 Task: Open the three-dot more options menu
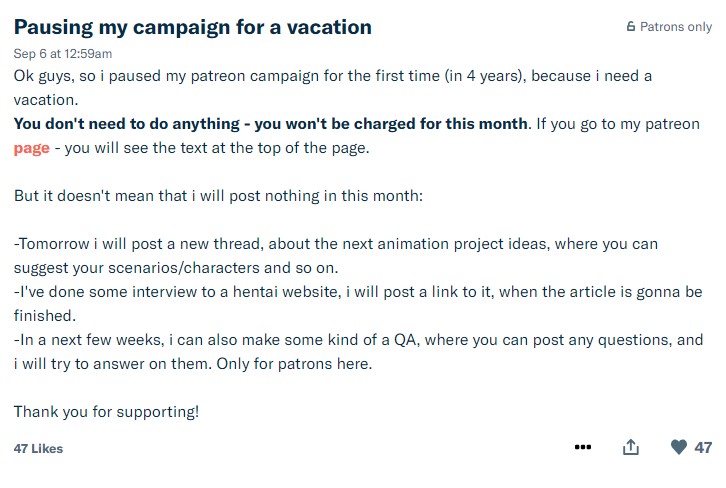pos(583,447)
